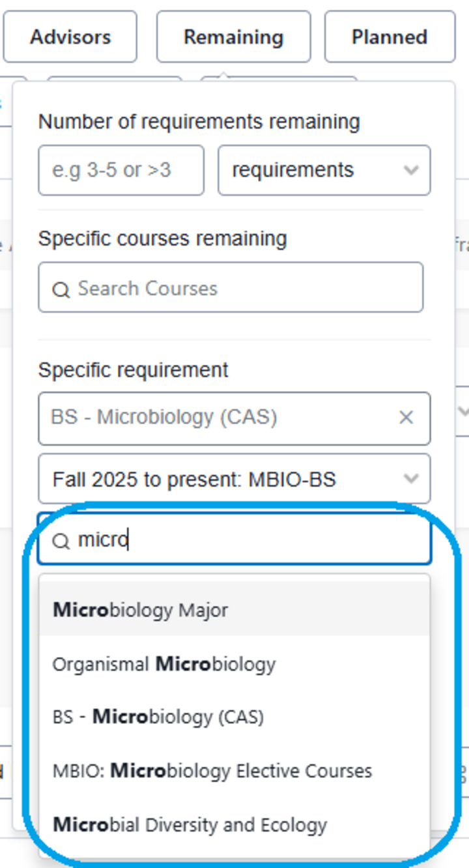Click the Remaining filter button
The height and width of the screenshot is (868, 469).
point(233,37)
